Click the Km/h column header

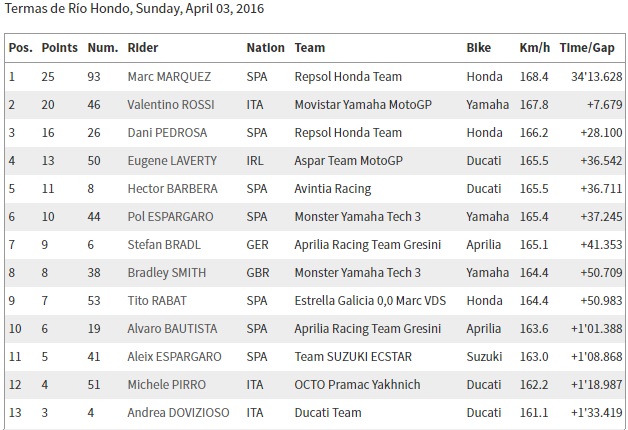point(534,48)
